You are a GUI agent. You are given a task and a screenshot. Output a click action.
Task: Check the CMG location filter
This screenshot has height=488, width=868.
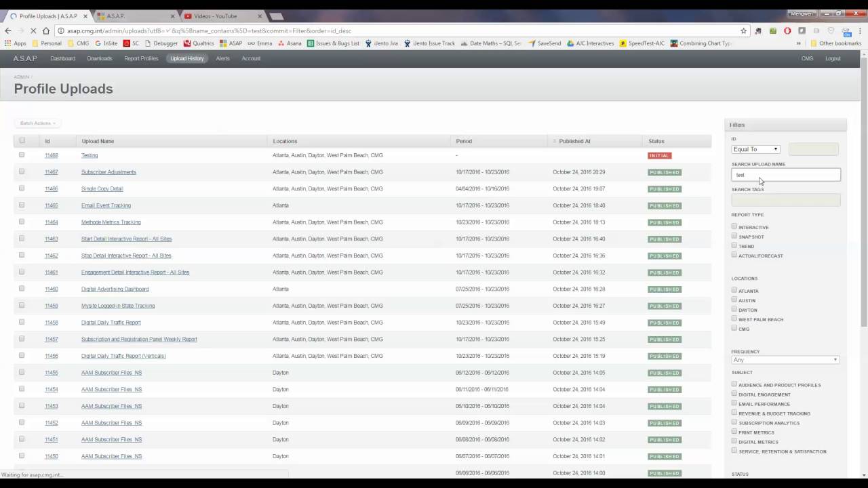[734, 328]
